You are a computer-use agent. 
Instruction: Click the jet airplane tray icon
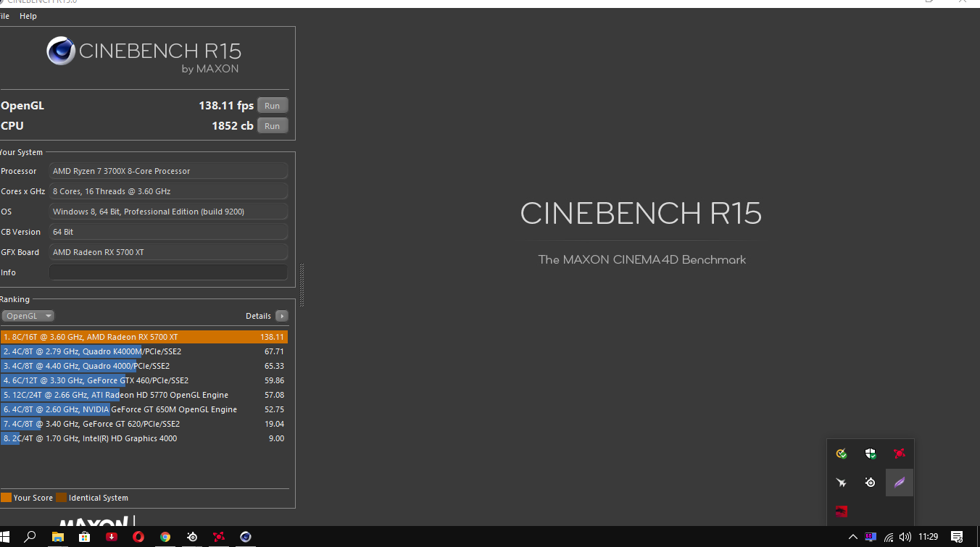(x=842, y=483)
